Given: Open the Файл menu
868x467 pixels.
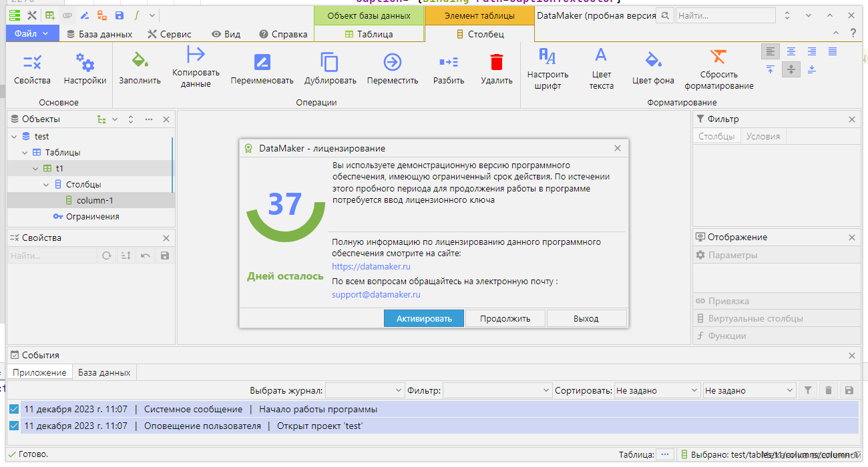Looking at the screenshot, I should coord(32,33).
